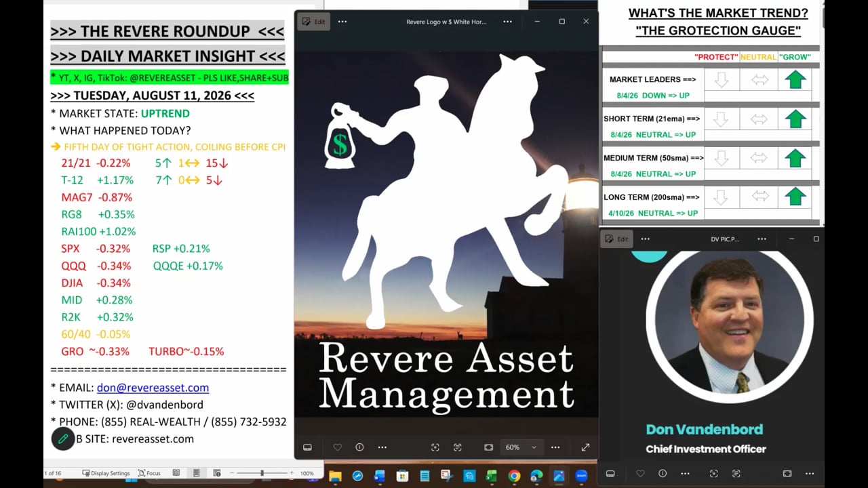
Task: Click the 'MAG7 -0.87%' line
Action: (96, 197)
